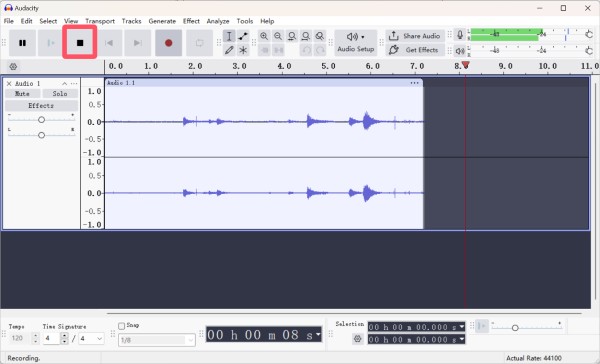Select the Envelope tool

[x=243, y=36]
